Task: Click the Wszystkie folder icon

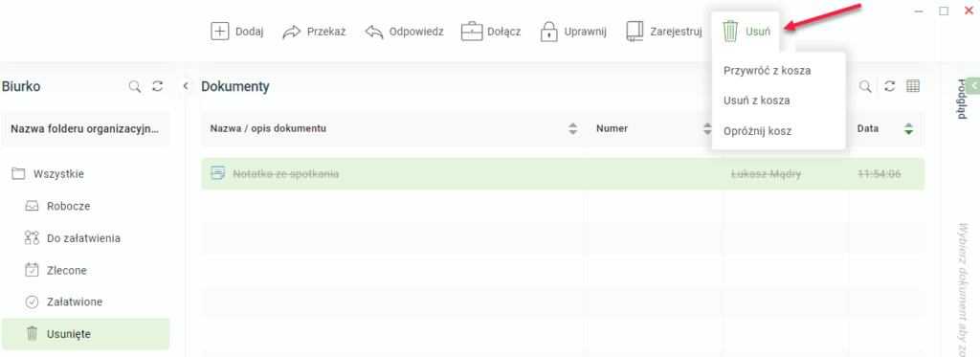Action: tap(18, 174)
